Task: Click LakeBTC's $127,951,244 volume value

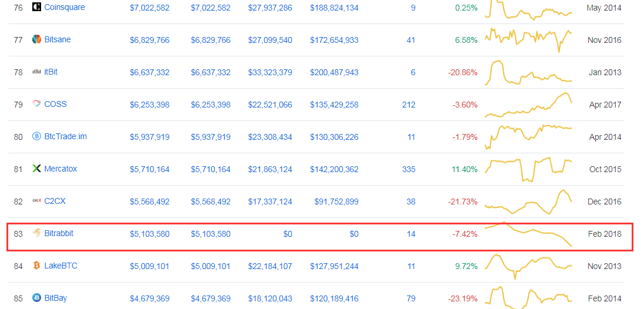Action: [x=334, y=266]
